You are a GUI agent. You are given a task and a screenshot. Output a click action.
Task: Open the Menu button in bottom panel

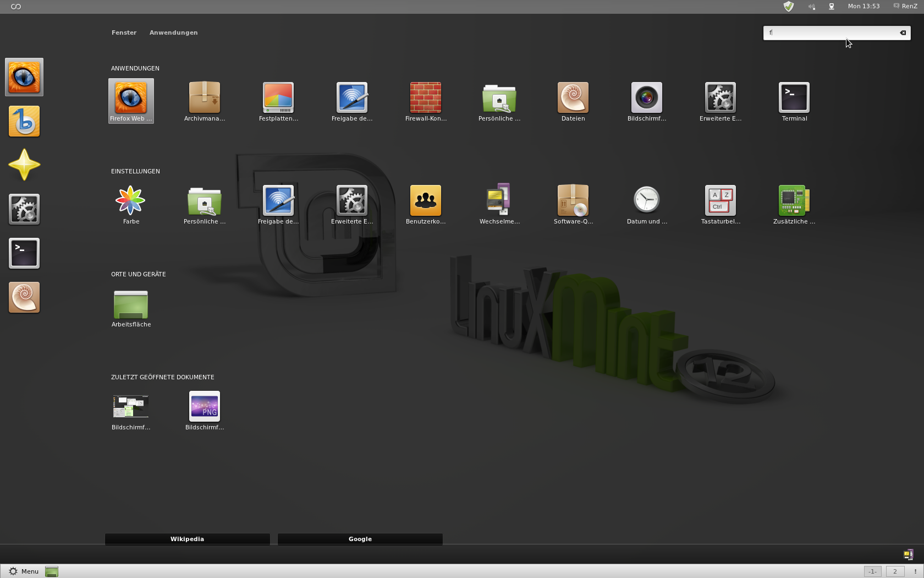[x=24, y=571]
